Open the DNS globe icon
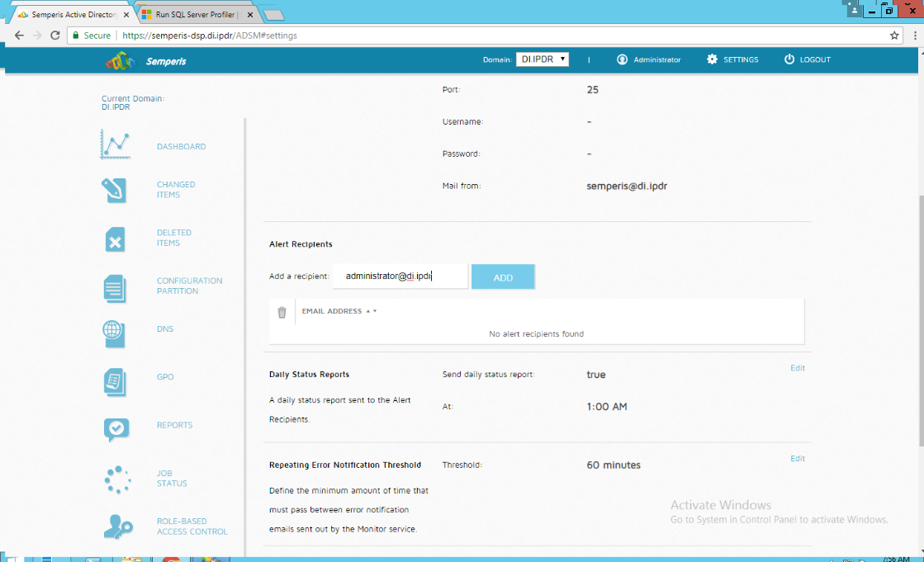Image resolution: width=924 pixels, height=562 pixels. (114, 333)
